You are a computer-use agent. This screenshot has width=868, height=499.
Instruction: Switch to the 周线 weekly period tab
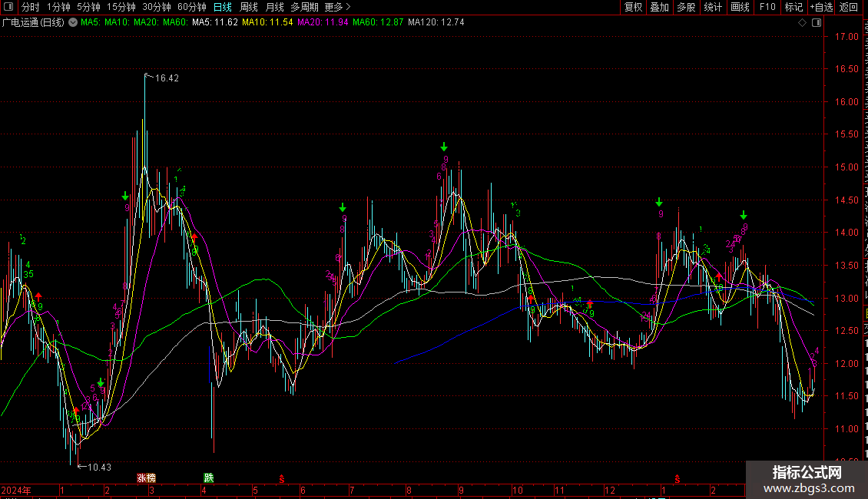tap(249, 8)
